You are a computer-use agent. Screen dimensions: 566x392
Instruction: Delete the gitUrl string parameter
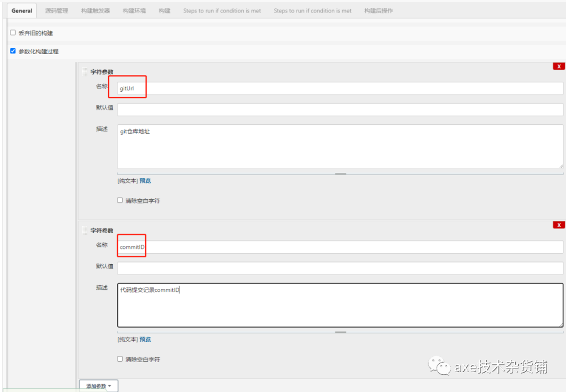[x=559, y=66]
